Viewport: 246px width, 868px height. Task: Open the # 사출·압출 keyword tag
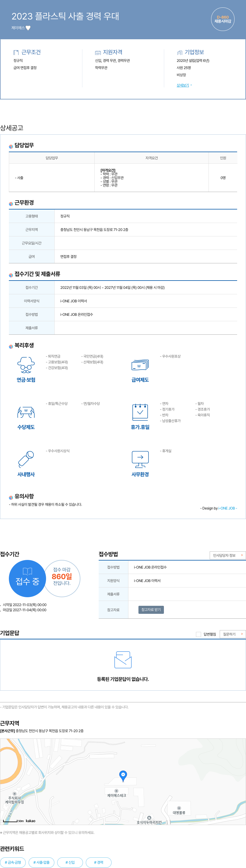[41, 862]
